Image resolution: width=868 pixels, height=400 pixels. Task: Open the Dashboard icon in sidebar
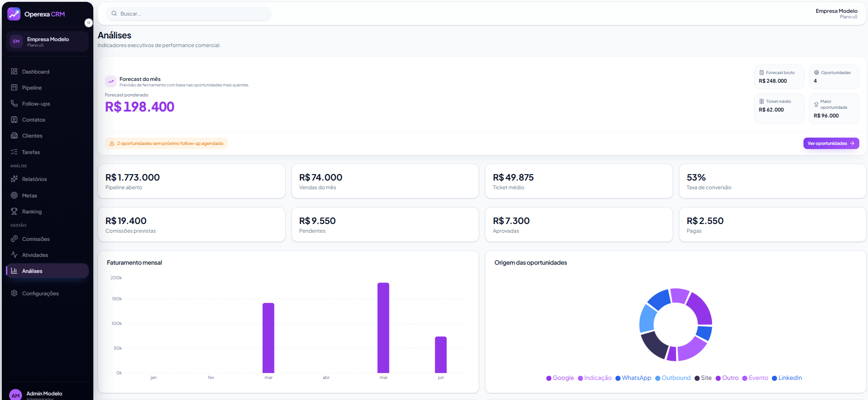coord(14,71)
